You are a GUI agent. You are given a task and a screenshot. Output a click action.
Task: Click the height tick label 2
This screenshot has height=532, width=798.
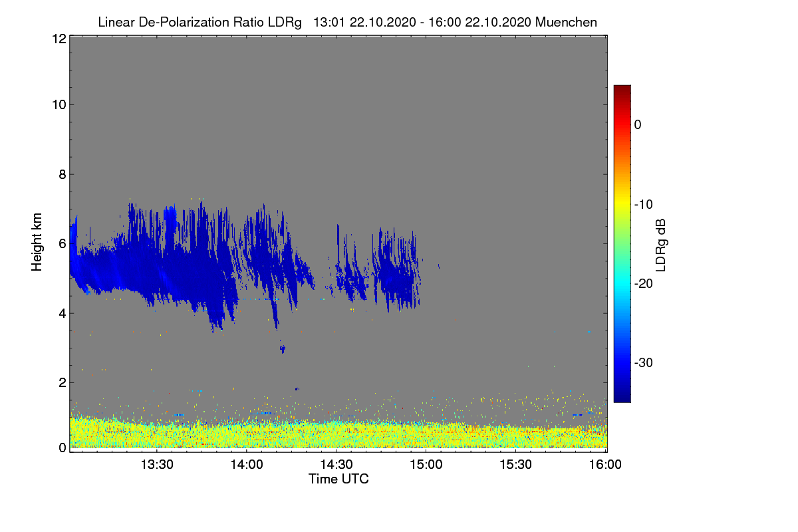[x=62, y=382]
